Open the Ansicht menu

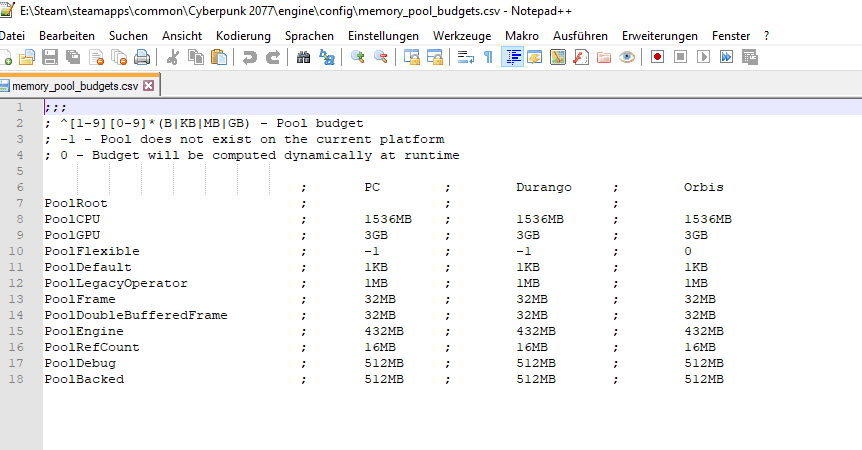pyautogui.click(x=181, y=36)
